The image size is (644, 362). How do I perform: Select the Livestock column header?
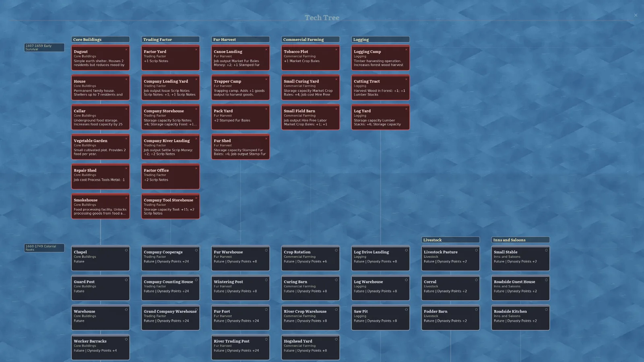tap(451, 240)
